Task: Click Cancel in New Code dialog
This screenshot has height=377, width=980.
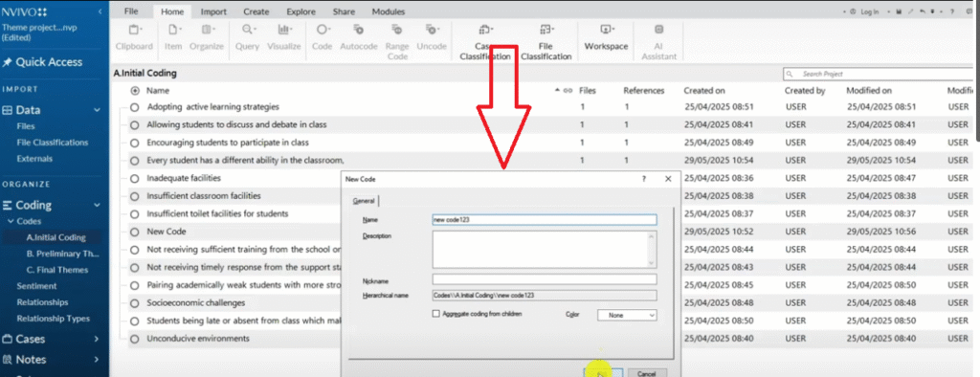Action: click(x=646, y=373)
